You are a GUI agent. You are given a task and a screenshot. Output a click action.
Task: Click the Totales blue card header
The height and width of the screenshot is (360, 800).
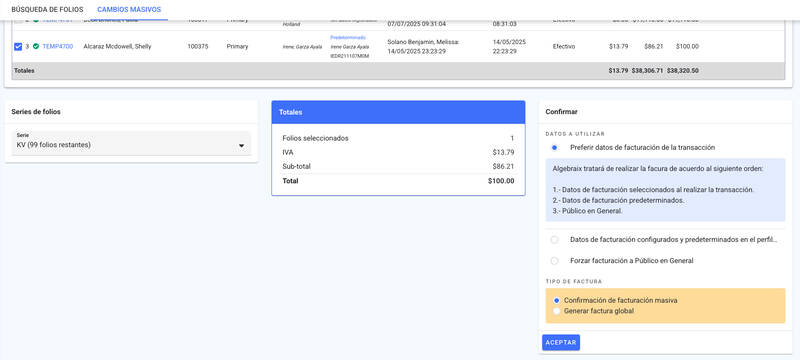click(x=398, y=112)
